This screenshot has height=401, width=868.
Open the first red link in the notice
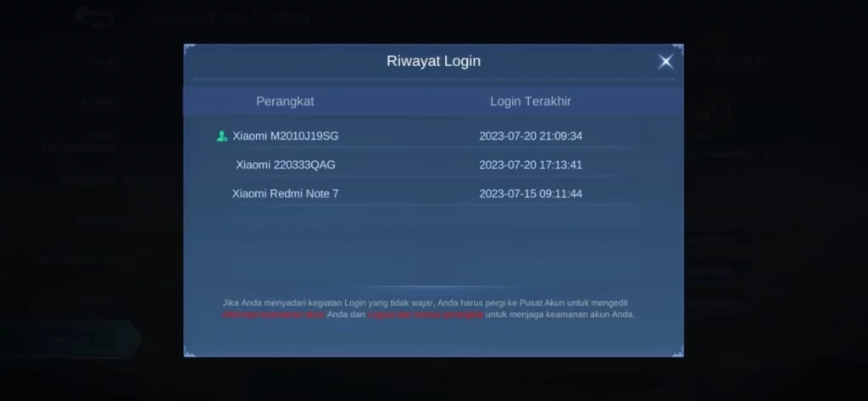pyautogui.click(x=274, y=315)
